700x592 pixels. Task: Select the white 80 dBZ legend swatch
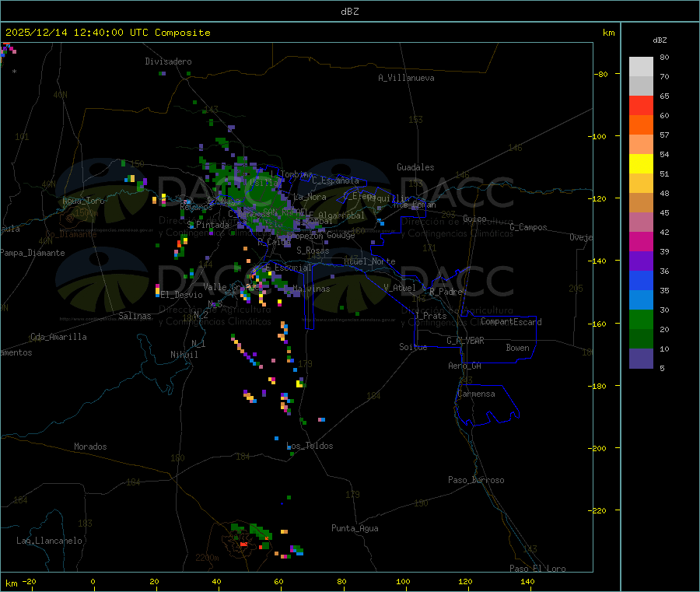pos(641,67)
